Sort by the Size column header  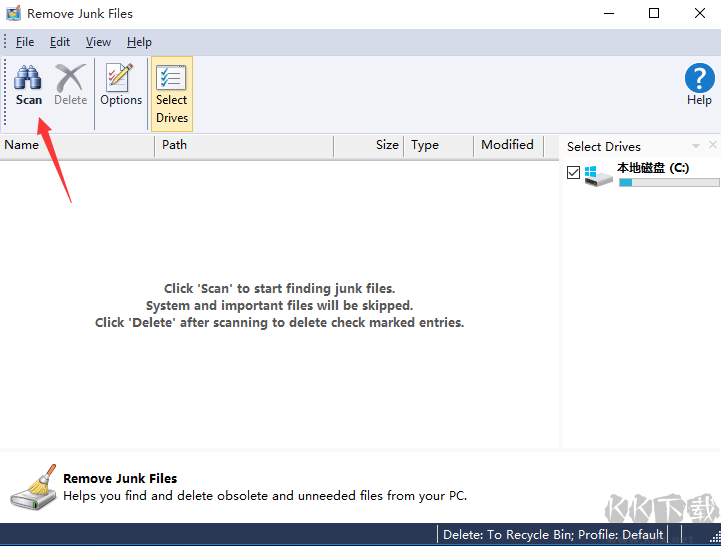pyautogui.click(x=369, y=146)
